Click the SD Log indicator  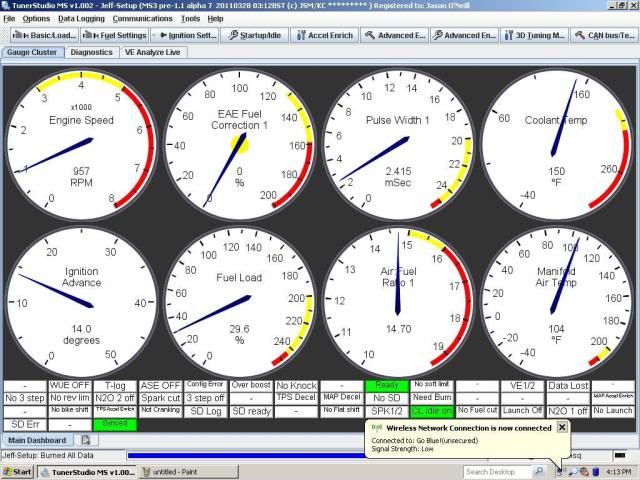point(205,411)
